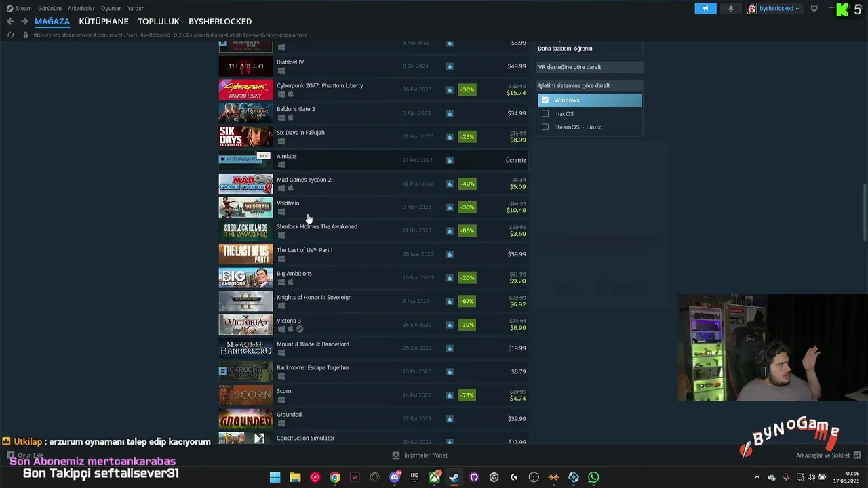This screenshot has width=868, height=488.
Task: Click the store URL address field
Action: click(x=170, y=35)
